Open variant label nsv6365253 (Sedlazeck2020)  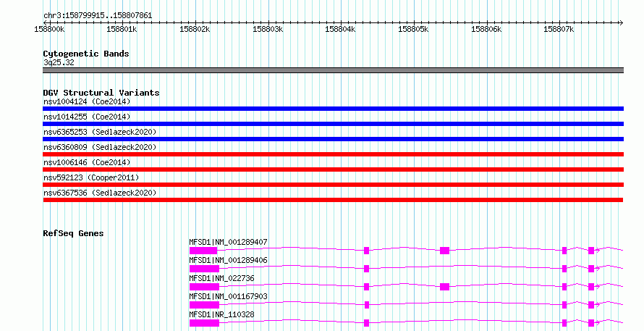click(x=100, y=132)
